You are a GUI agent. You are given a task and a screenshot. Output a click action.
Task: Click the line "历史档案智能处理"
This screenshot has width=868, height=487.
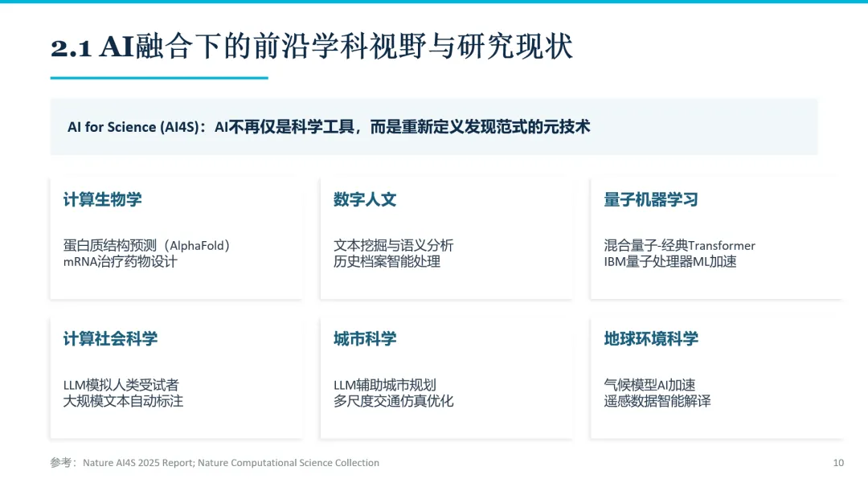tap(387, 262)
